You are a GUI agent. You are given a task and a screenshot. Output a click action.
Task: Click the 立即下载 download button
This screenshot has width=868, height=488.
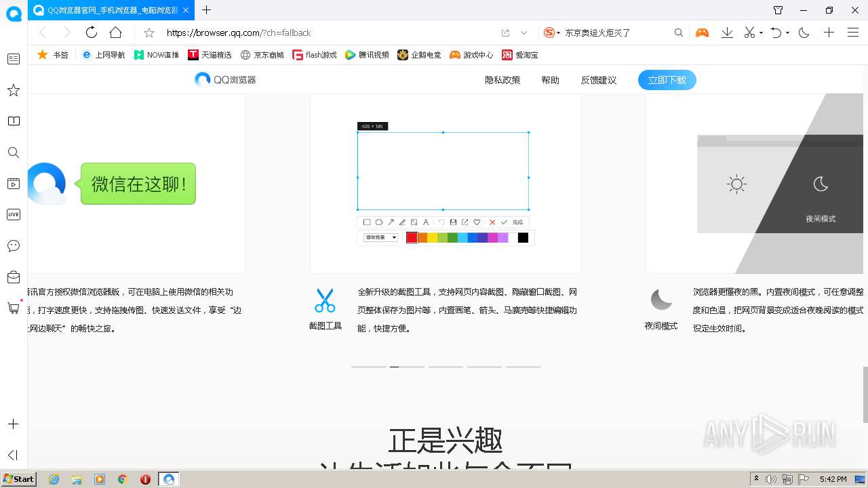point(667,80)
